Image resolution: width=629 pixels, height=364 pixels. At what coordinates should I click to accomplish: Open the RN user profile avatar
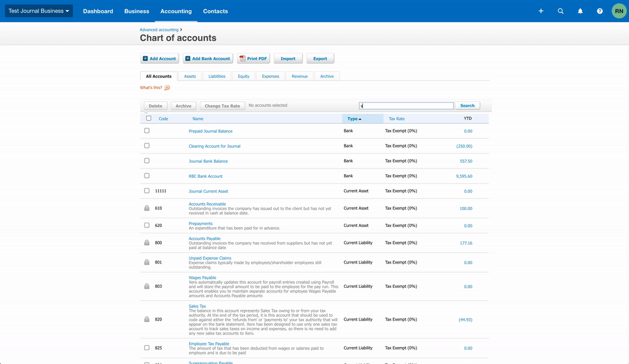tap(618, 11)
